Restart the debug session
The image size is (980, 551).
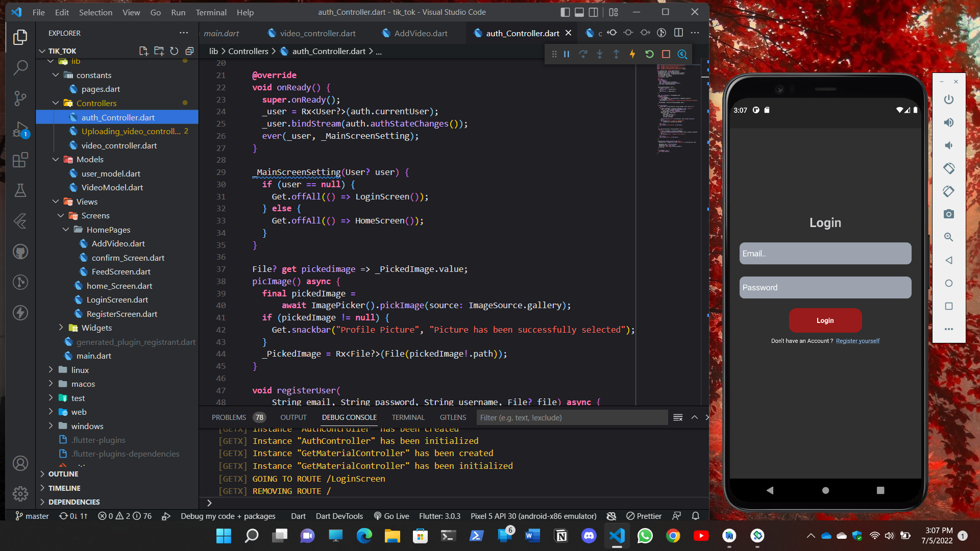tap(649, 54)
